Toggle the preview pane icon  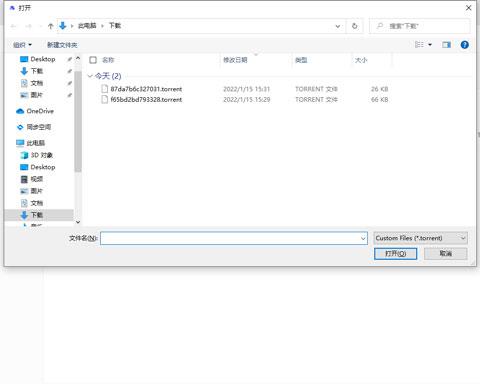click(x=446, y=45)
